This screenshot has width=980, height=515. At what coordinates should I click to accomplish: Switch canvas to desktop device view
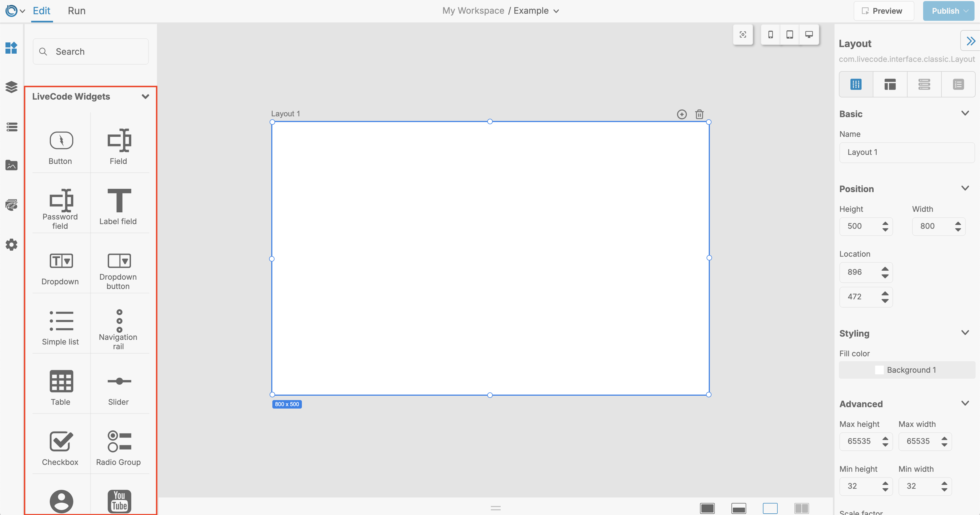809,35
